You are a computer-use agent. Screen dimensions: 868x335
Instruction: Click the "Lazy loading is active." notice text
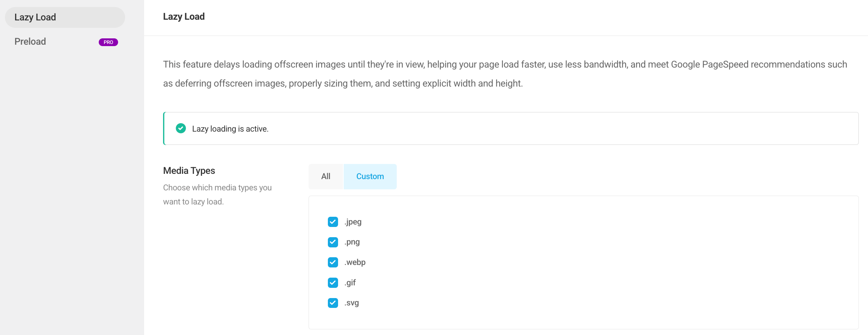230,129
